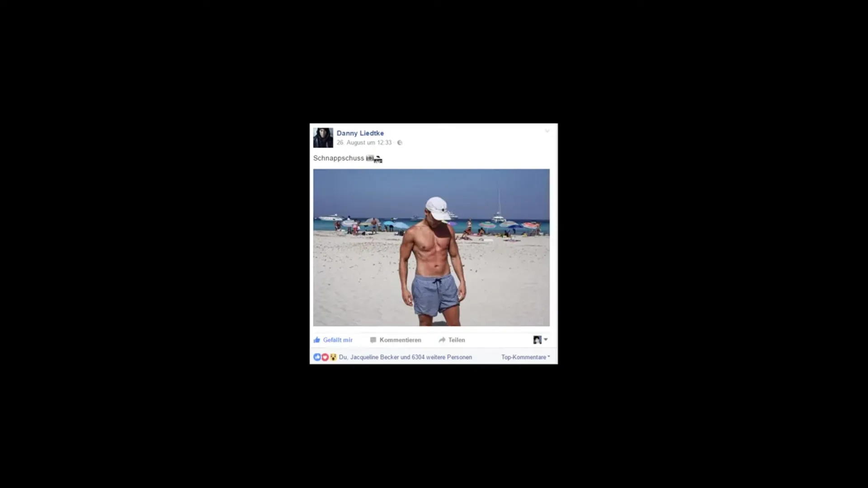868x488 pixels.
Task: Click the Jacqueline Becker name link
Action: click(374, 357)
